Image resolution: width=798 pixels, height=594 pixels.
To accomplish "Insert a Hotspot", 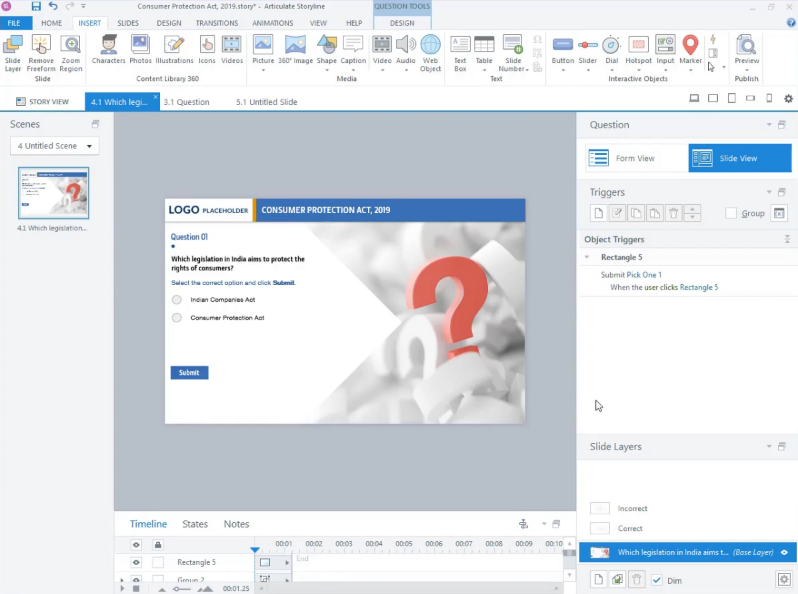I will point(638,49).
